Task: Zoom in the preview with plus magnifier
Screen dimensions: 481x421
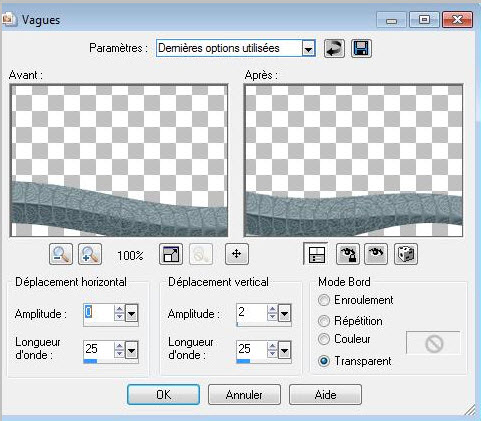Action: coord(90,254)
